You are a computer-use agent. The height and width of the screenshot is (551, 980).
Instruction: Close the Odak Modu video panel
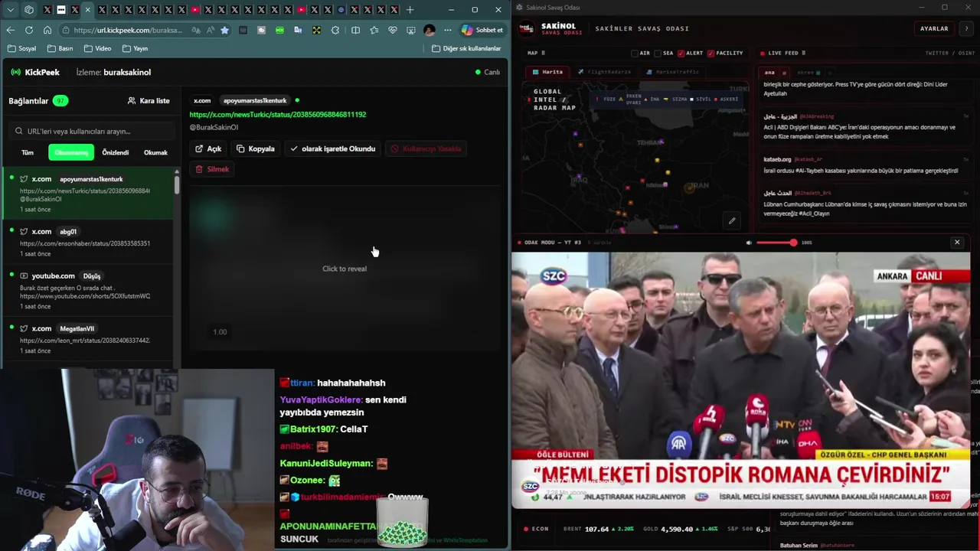(x=956, y=243)
